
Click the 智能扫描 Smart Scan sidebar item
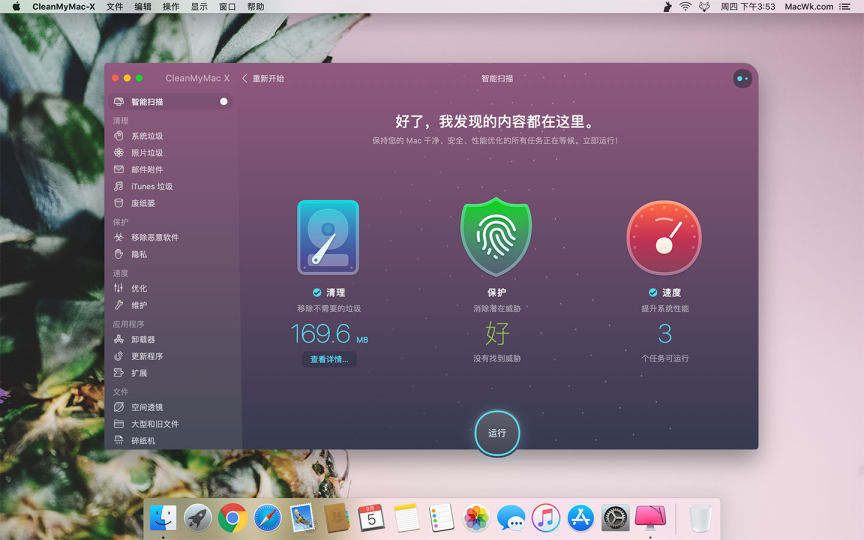pos(147,102)
